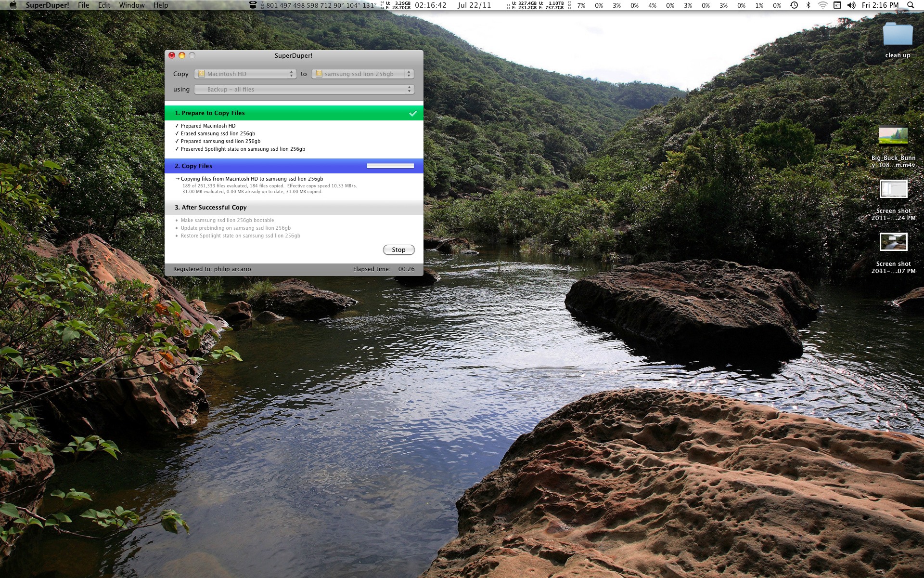Open the Wi-Fi status menu
Screen dimensions: 924x578
(823, 5)
